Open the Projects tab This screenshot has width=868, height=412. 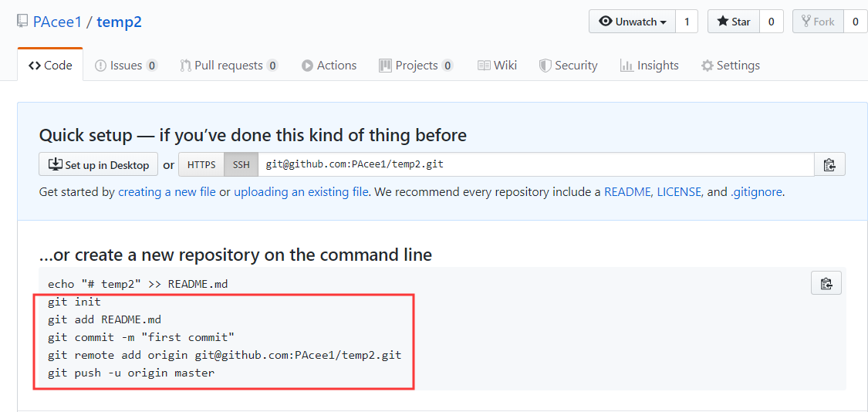[x=417, y=66]
